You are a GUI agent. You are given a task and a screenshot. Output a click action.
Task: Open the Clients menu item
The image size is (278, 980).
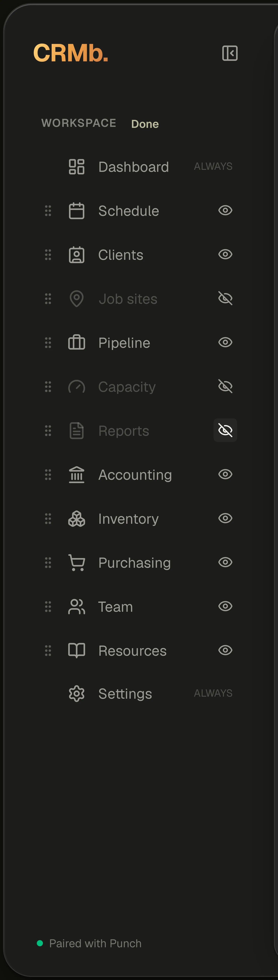point(121,255)
